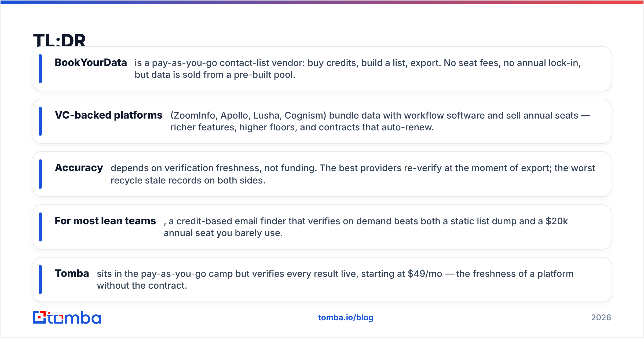Click the 2026 year label
Image resolution: width=644 pixels, height=338 pixels.
601,318
